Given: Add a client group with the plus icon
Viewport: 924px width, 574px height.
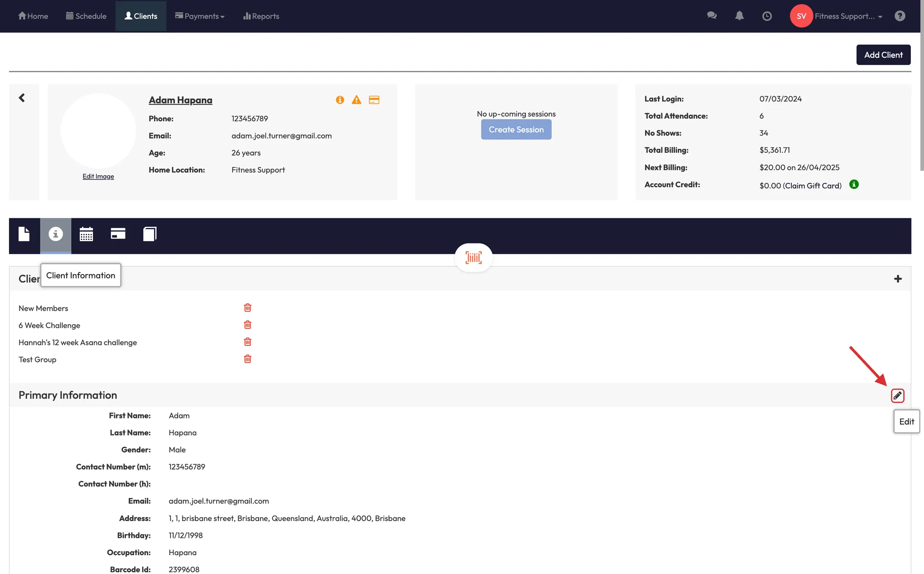Looking at the screenshot, I should click(x=897, y=279).
